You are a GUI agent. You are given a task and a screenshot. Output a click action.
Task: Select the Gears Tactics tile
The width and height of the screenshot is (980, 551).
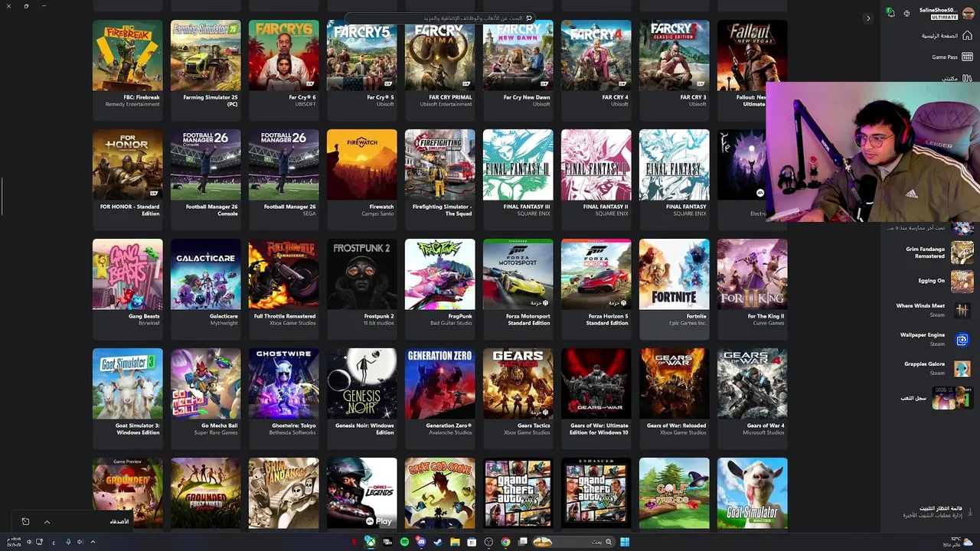click(x=518, y=398)
